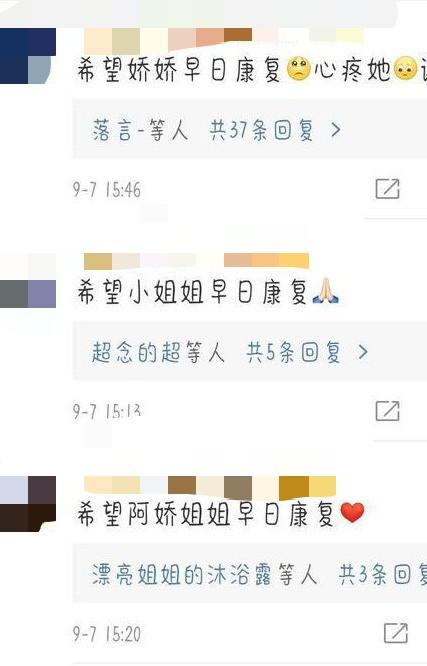427x666 pixels.
Task: Open the 共3条回复 reply thread
Action: coord(382,574)
